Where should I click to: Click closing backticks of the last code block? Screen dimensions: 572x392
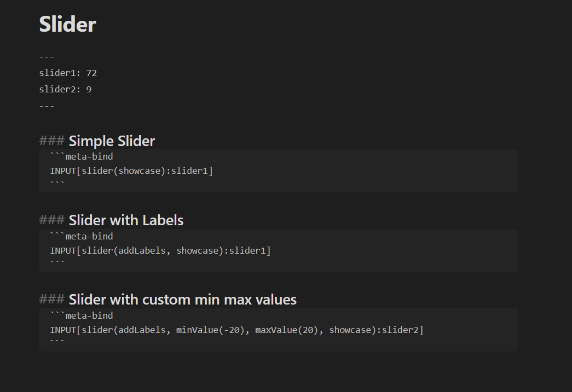[x=57, y=343]
